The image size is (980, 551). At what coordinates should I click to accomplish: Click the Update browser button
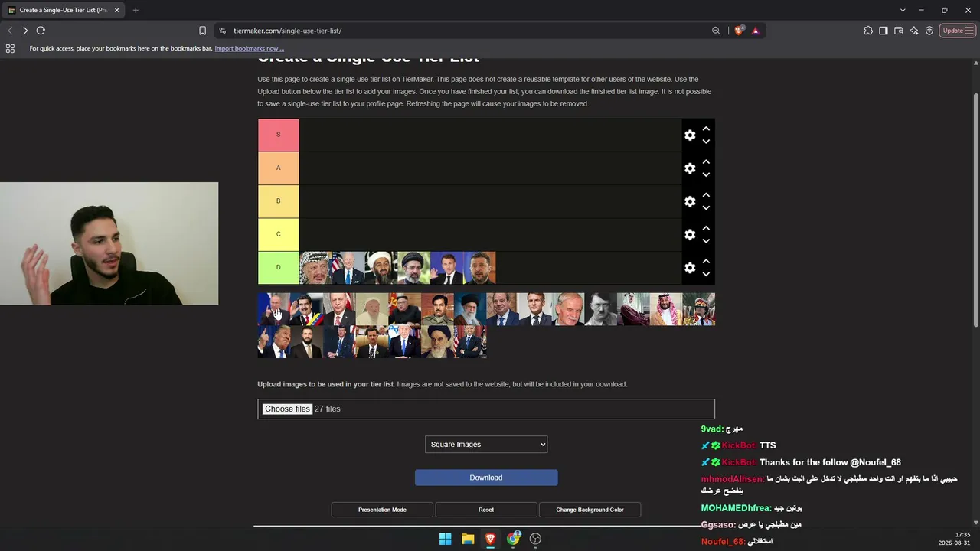[x=957, y=31]
